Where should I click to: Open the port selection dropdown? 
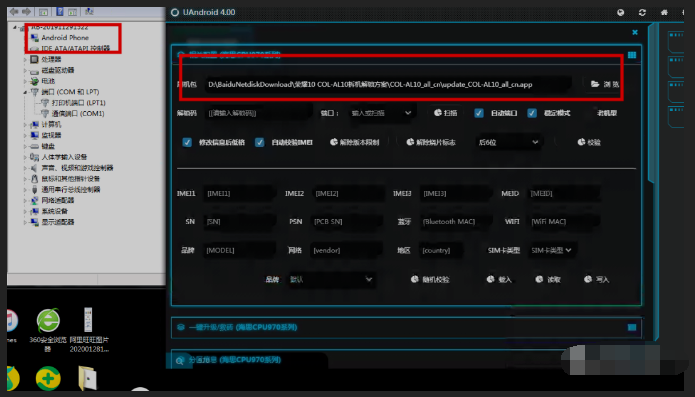(x=381, y=113)
